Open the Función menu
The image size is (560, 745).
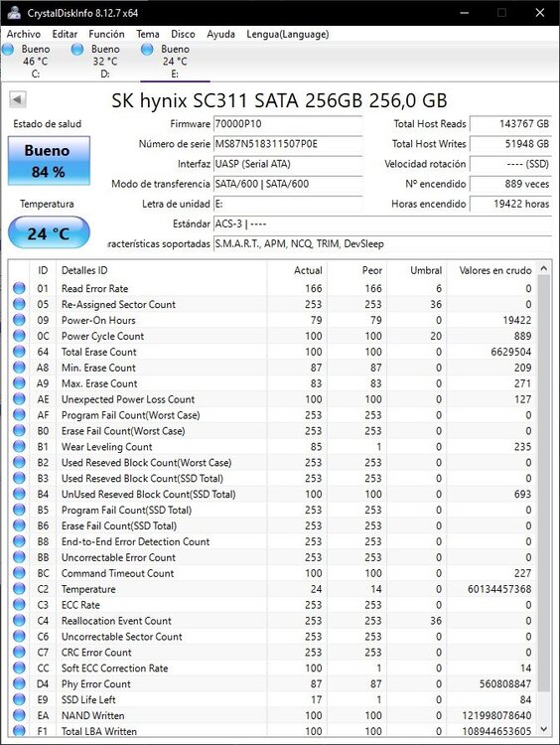point(106,34)
